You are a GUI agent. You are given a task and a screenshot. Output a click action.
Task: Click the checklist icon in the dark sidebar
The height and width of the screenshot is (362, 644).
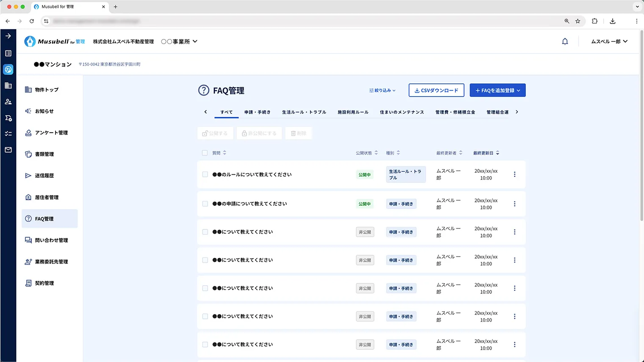coord(8,133)
